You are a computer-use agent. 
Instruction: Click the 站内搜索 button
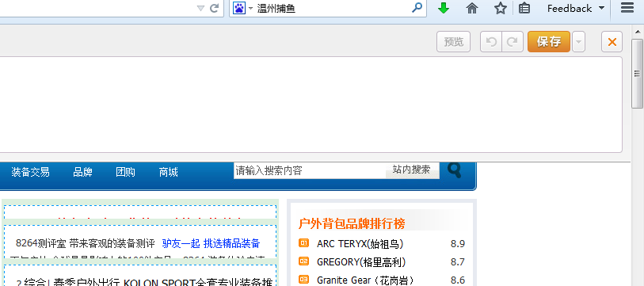(x=412, y=170)
